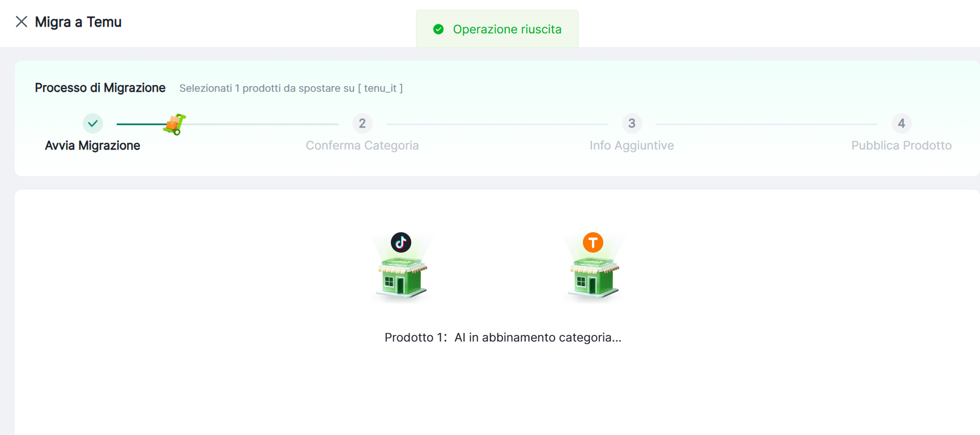This screenshot has height=435, width=980.
Task: Click the completed step one checkmark
Action: pyautogui.click(x=93, y=123)
